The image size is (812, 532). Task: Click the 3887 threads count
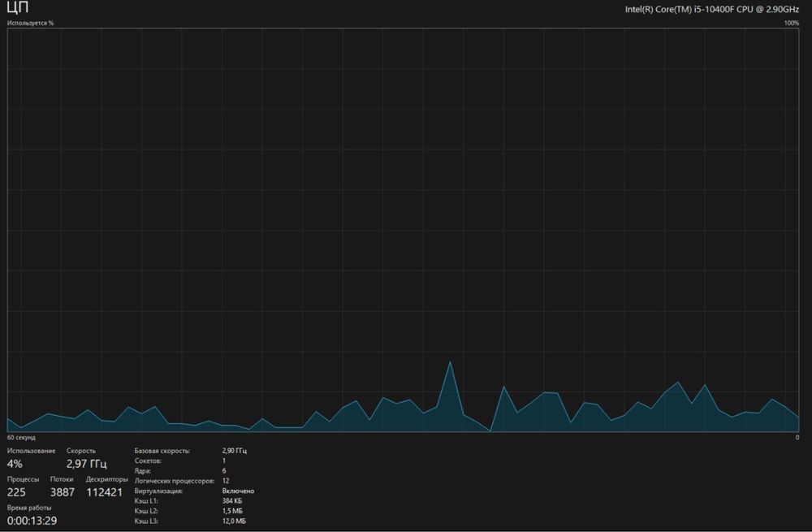pos(63,492)
